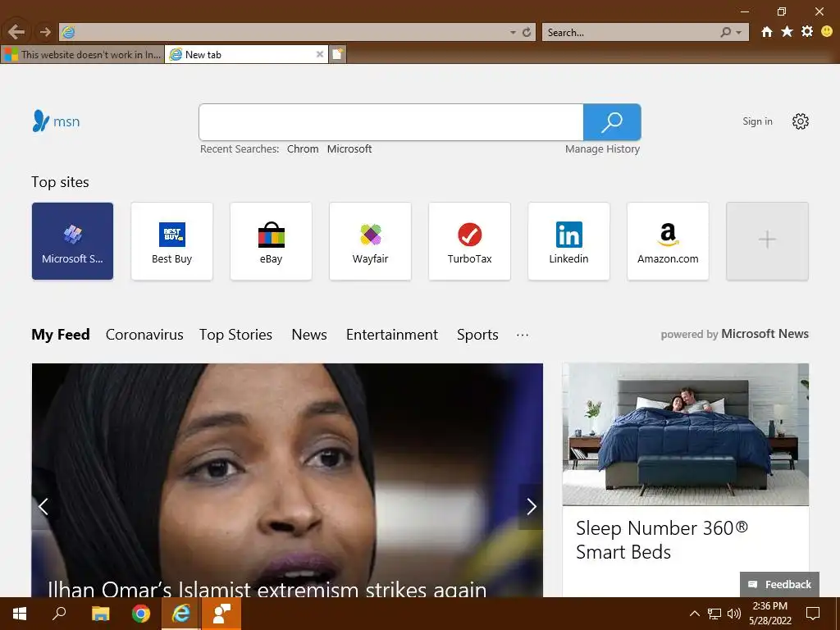Open Manage History link
This screenshot has height=630, width=840.
tap(602, 149)
